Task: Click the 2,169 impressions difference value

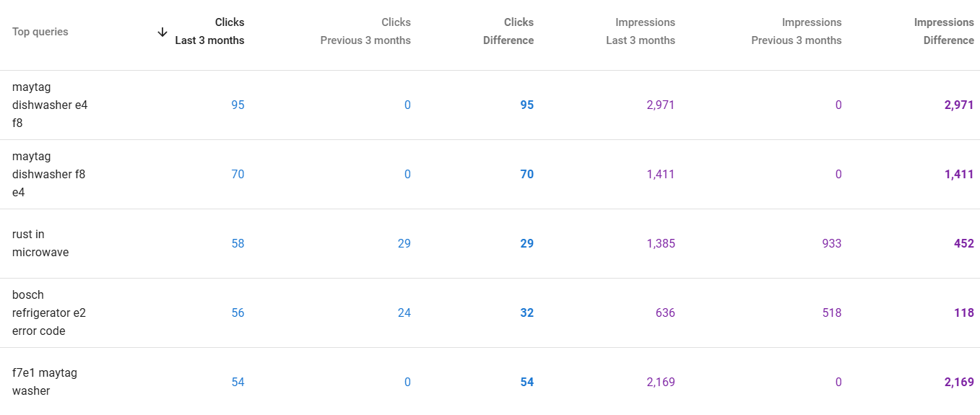Action: tap(959, 383)
